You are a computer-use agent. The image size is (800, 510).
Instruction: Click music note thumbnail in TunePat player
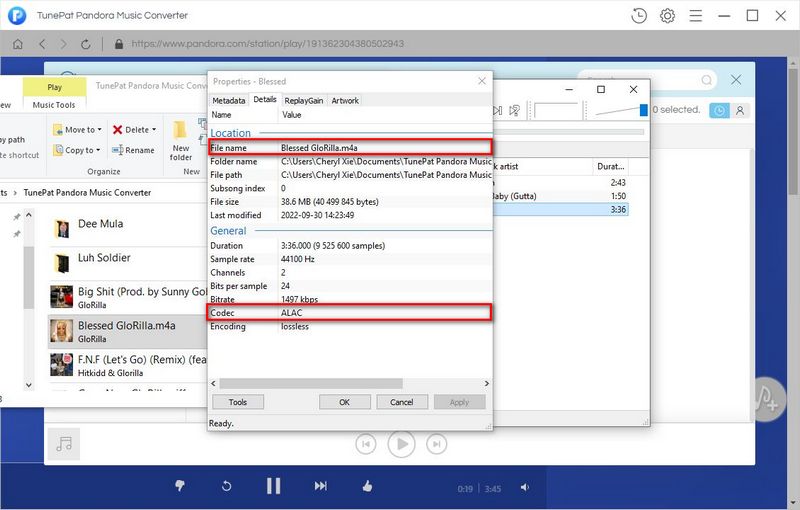pyautogui.click(x=64, y=444)
